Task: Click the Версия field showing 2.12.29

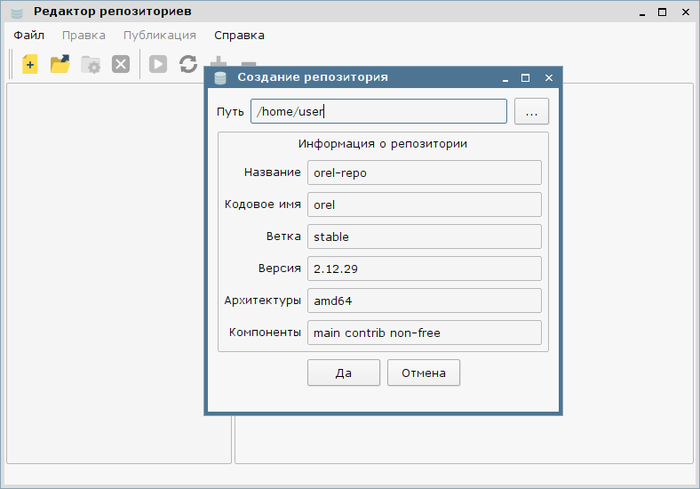Action: [424, 269]
